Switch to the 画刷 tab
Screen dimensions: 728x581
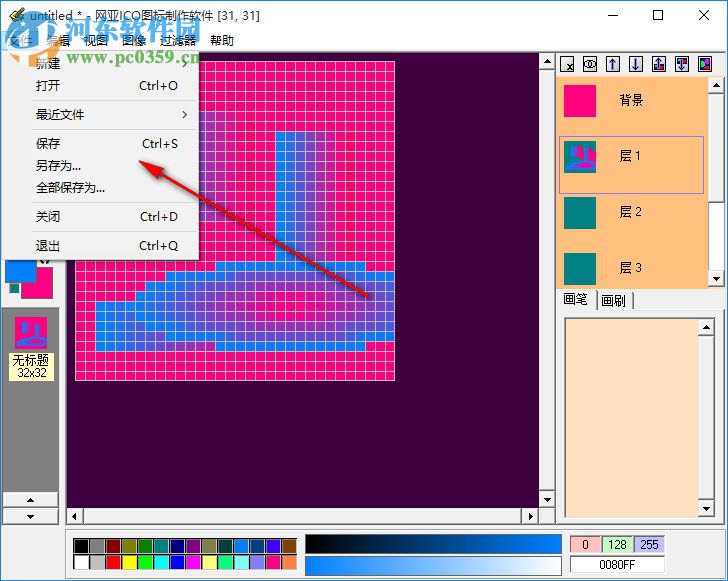614,301
